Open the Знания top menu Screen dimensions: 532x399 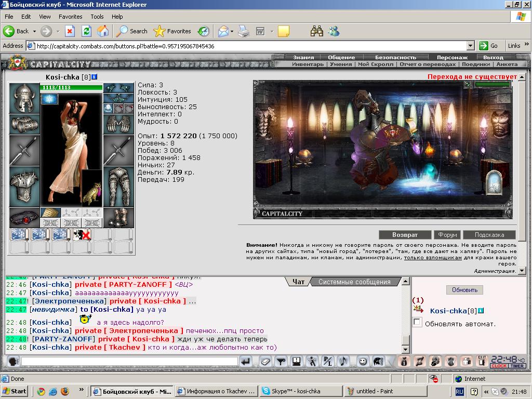tap(303, 57)
